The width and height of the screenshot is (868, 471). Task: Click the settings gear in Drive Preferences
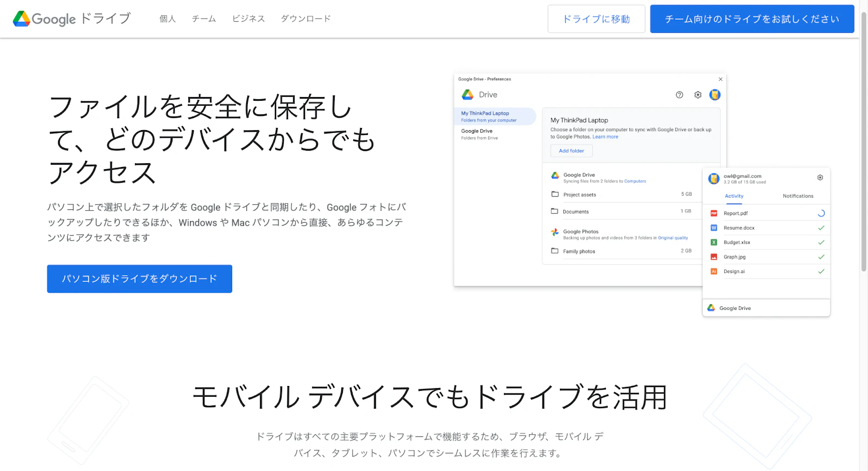698,95
